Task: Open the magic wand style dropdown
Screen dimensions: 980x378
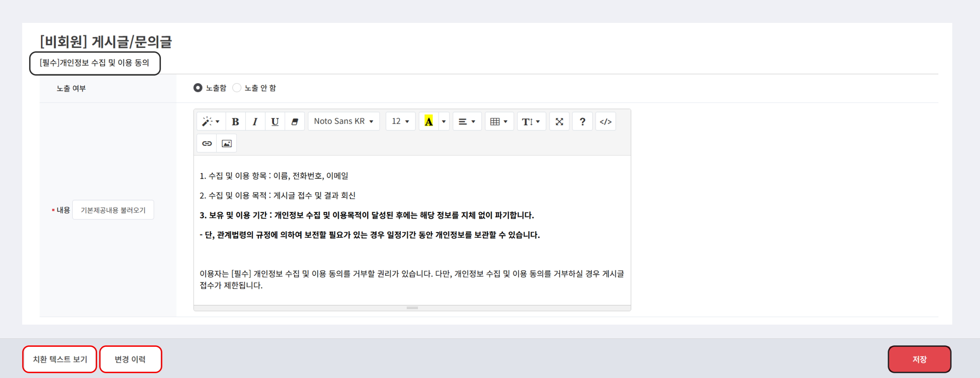Action: pos(211,122)
